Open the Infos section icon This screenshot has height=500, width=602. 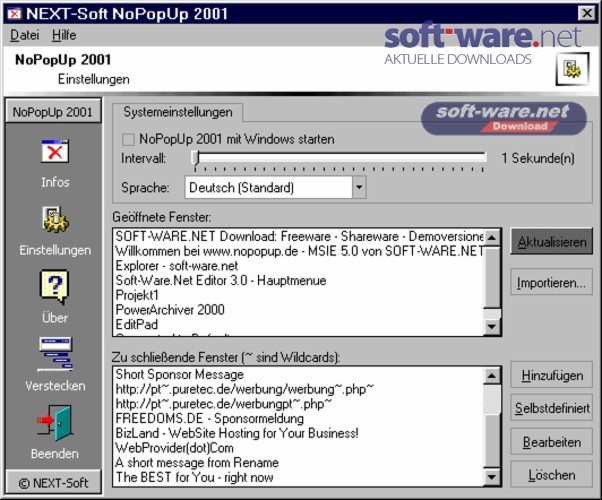55,151
